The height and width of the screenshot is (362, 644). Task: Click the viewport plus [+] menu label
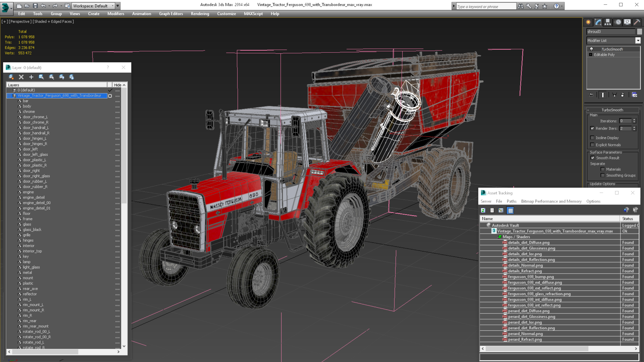tap(4, 21)
